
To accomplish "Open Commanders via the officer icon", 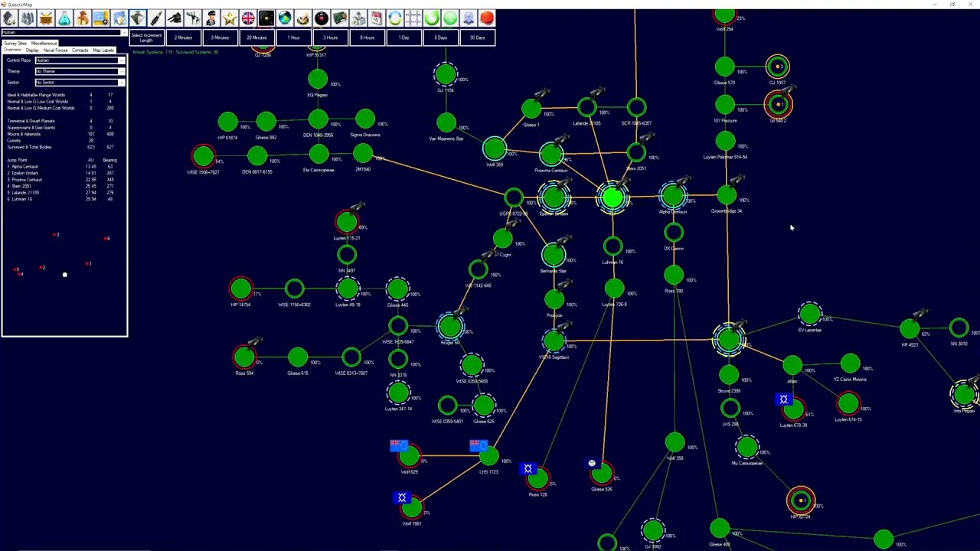I will (211, 18).
